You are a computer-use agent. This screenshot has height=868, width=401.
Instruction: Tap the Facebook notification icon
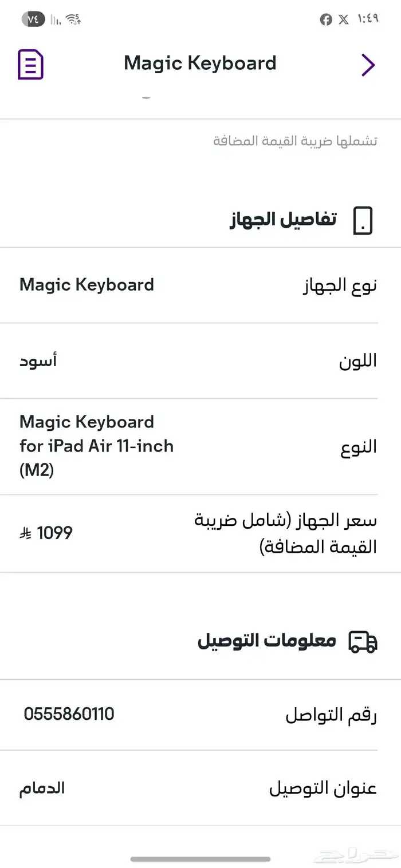pyautogui.click(x=326, y=20)
